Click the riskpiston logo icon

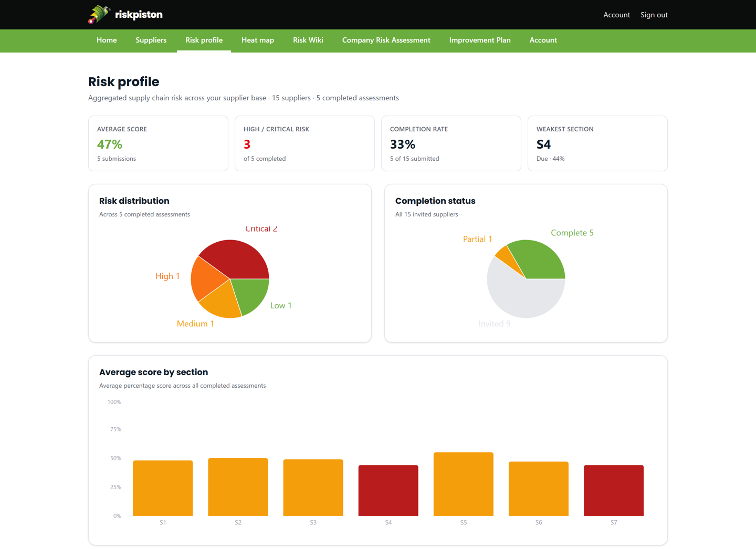pyautogui.click(x=99, y=14)
